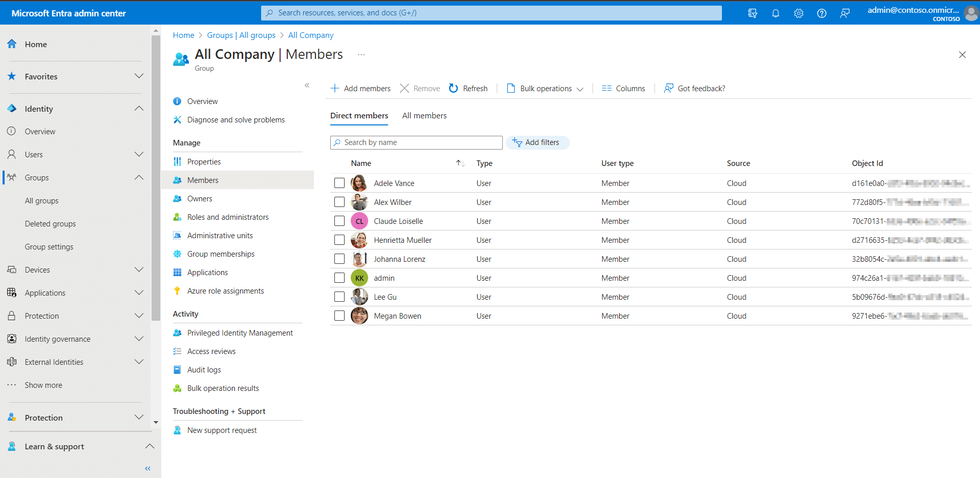Expand the Bulk operations dropdown
The image size is (980, 478).
(581, 88)
